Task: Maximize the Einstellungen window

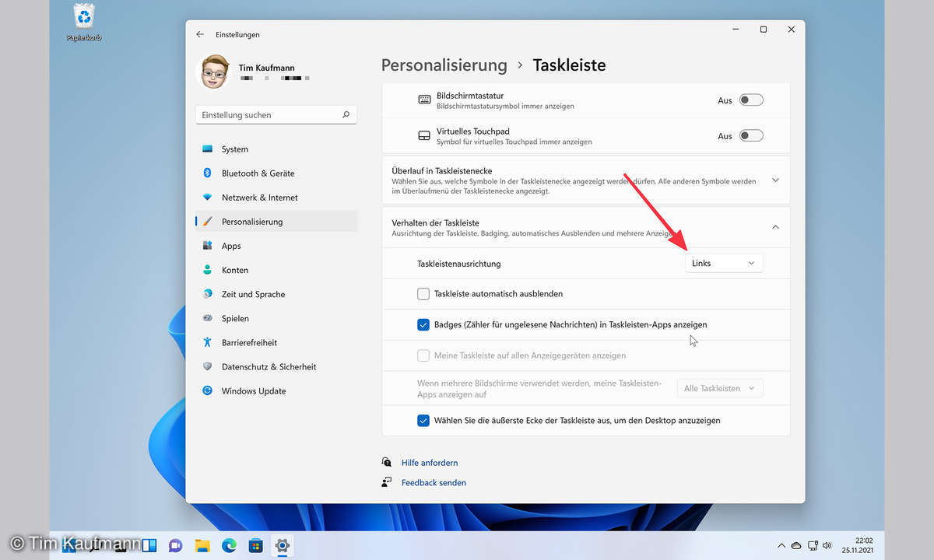Action: pos(764,30)
